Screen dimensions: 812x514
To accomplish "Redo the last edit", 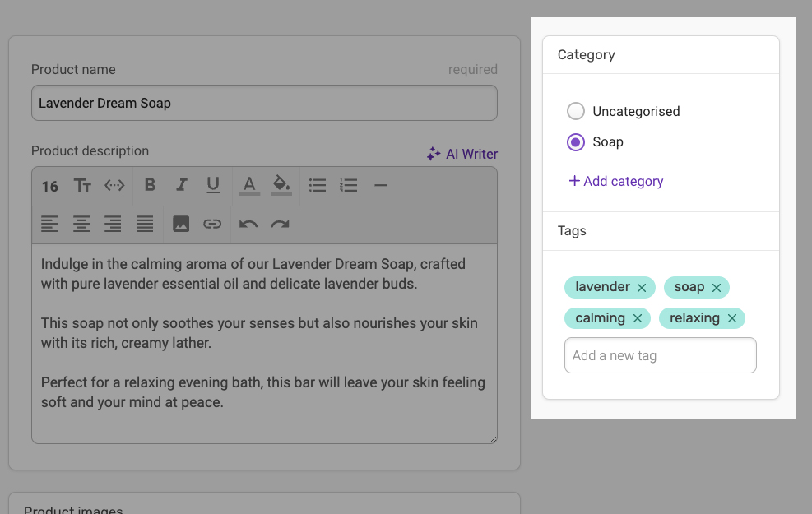I will coord(281,225).
